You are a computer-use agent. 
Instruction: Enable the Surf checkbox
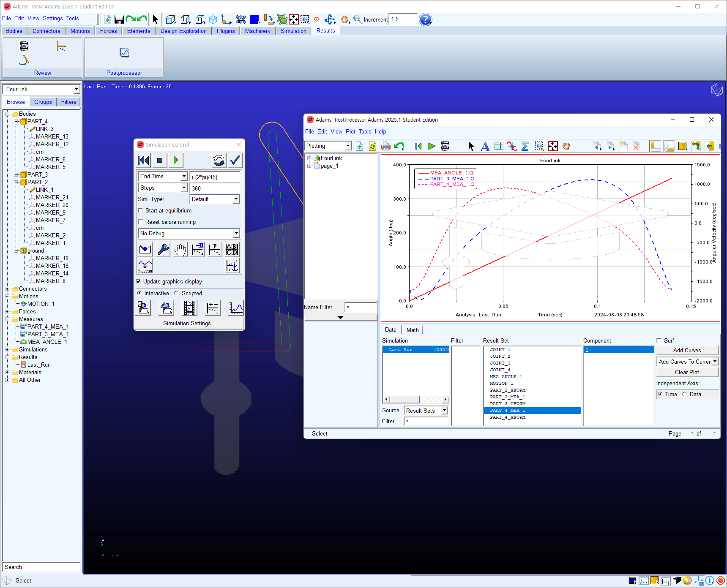[x=659, y=340]
